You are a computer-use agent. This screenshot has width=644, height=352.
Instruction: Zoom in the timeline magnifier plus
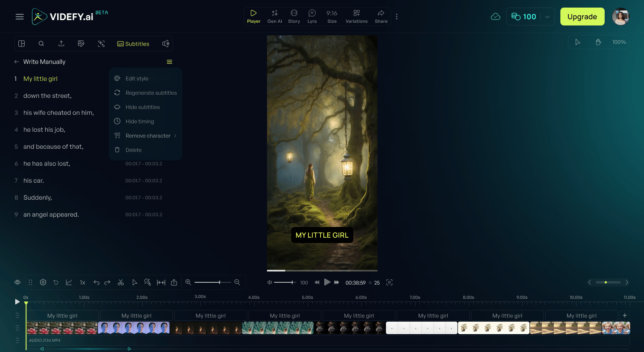[188, 282]
